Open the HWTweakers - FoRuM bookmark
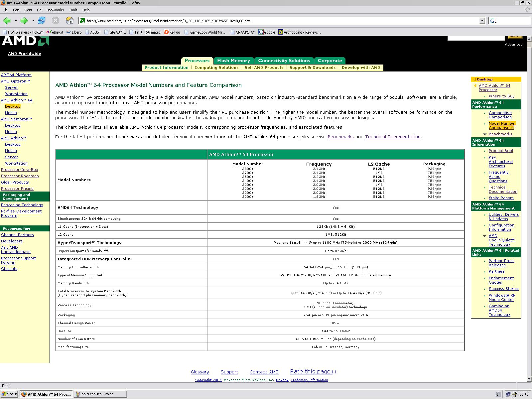Image resolution: width=532 pixels, height=399 pixels. coord(23,32)
